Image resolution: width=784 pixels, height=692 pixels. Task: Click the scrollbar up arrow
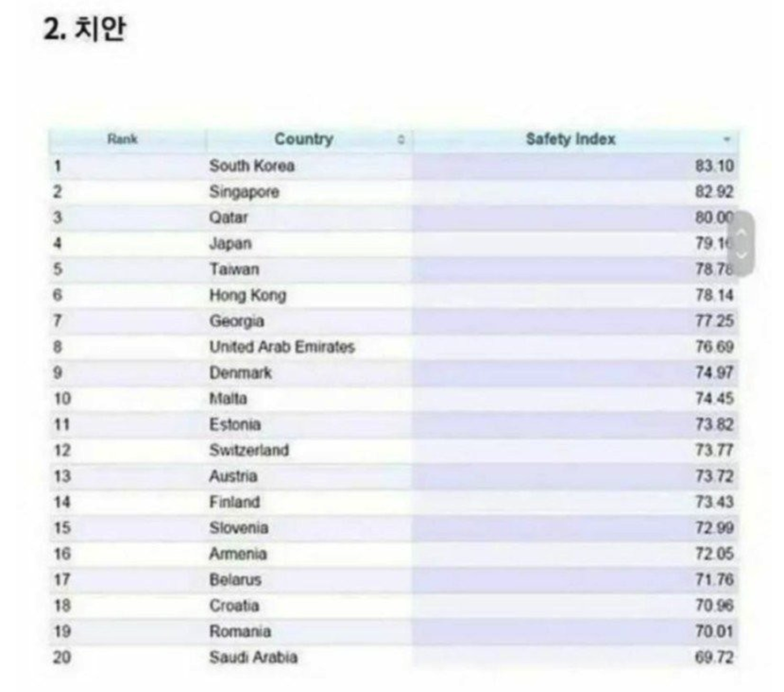741,232
